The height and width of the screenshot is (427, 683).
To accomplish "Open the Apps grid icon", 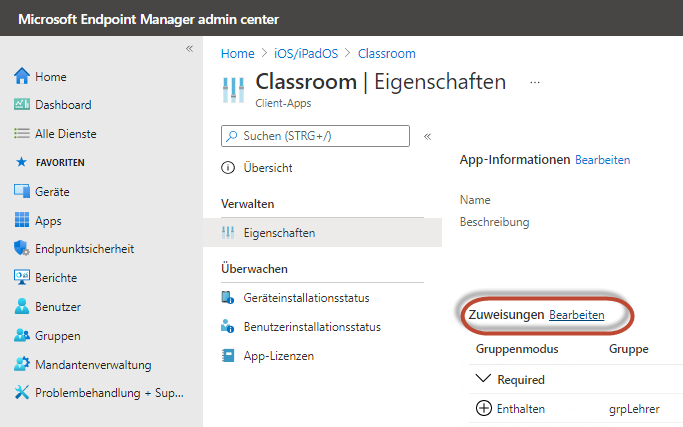I will 22,221.
